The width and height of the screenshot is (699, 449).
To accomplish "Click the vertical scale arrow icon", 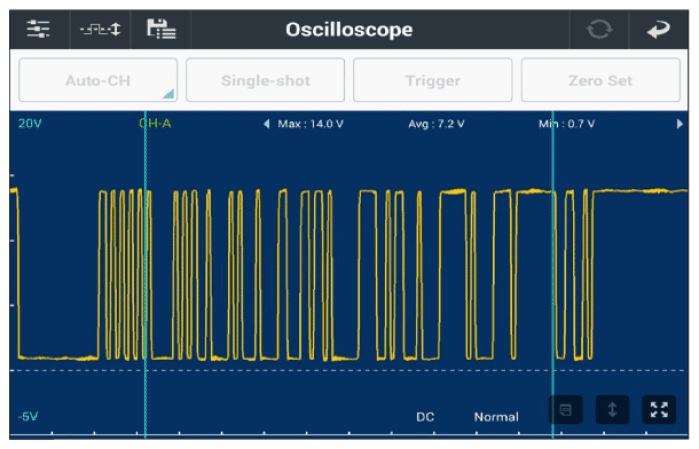I will [611, 409].
